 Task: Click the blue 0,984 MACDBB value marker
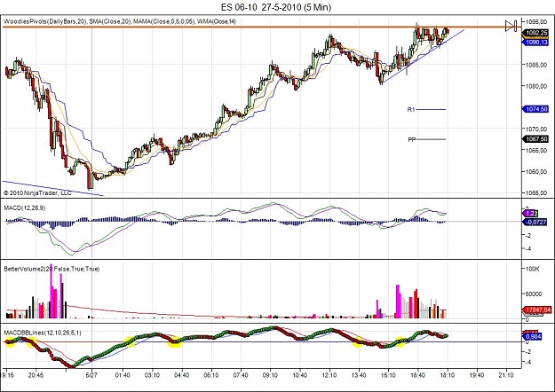534,336
